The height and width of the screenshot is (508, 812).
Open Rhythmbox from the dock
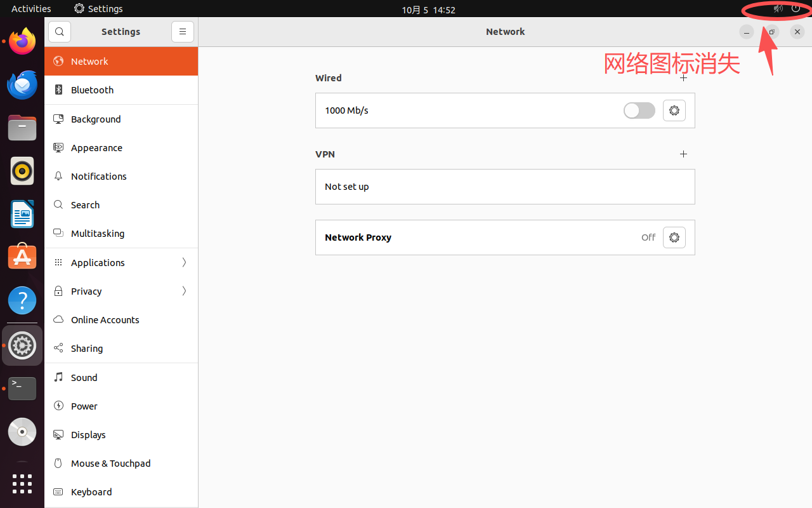point(22,171)
